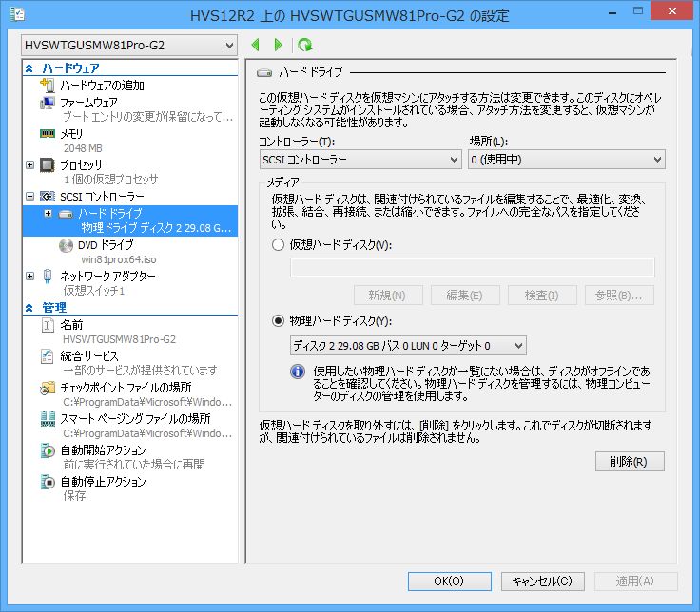Go to previous VM with green left arrow

(255, 45)
